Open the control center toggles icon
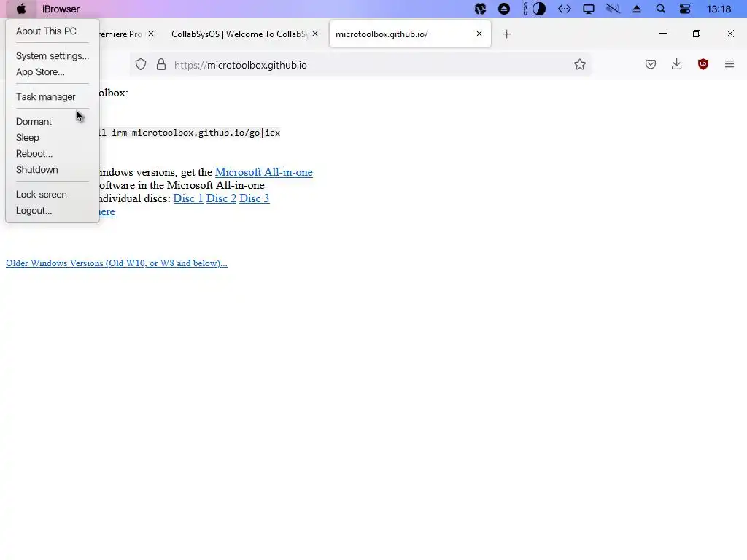Image resolution: width=747 pixels, height=560 pixels. click(685, 9)
